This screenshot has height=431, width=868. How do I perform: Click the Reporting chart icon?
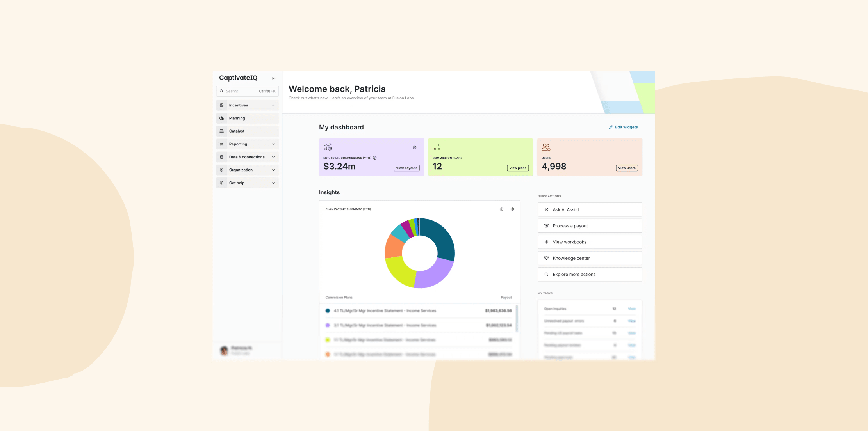222,144
